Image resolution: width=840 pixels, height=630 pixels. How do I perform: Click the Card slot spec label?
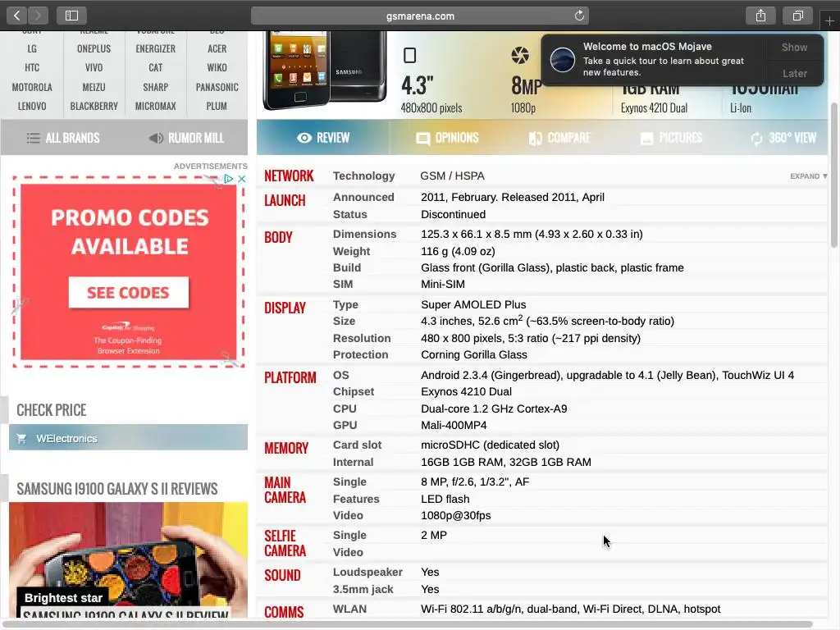[x=358, y=445]
